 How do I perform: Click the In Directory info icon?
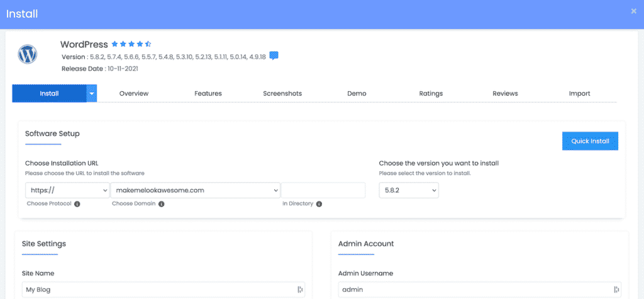tap(319, 204)
